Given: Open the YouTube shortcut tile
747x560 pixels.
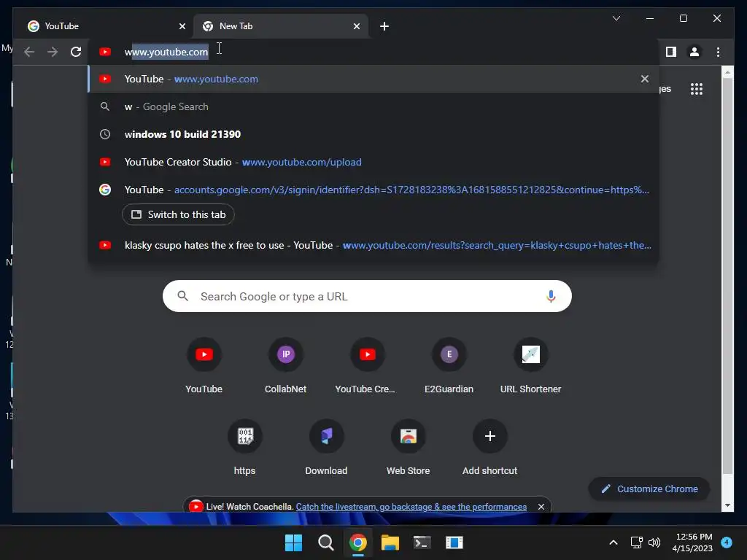Looking at the screenshot, I should 204,366.
